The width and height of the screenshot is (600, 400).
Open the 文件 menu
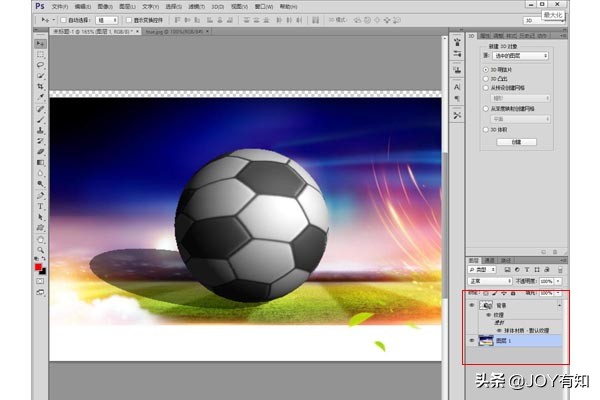(x=60, y=7)
